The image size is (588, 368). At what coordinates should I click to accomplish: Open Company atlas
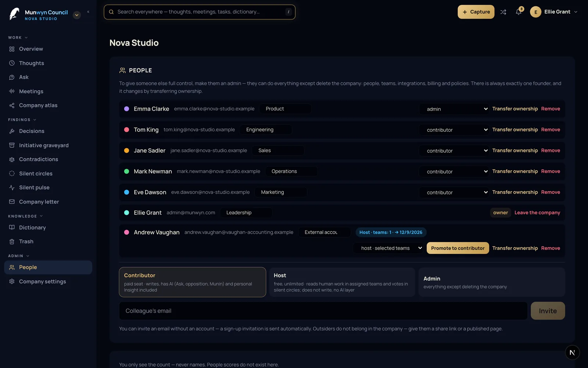48,106
